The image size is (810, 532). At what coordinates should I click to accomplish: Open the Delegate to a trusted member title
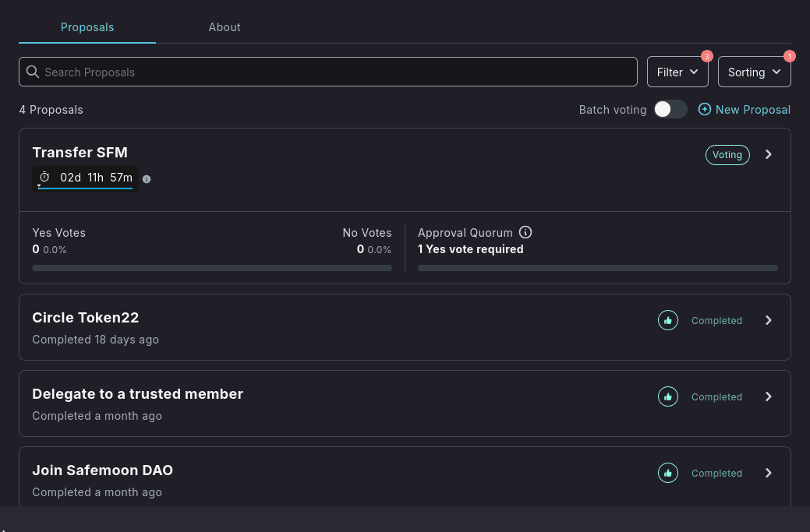pos(137,394)
